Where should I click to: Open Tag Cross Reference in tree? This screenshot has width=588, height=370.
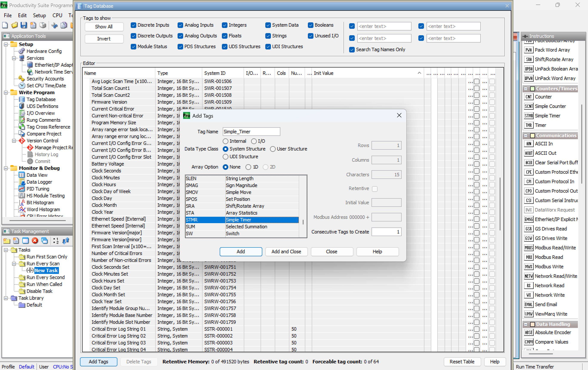(x=48, y=127)
